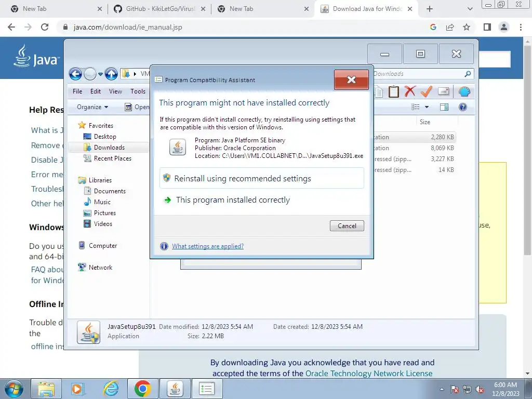532x399 pixels.
Task: Click the search magnifier in Explorer
Action: point(468,74)
